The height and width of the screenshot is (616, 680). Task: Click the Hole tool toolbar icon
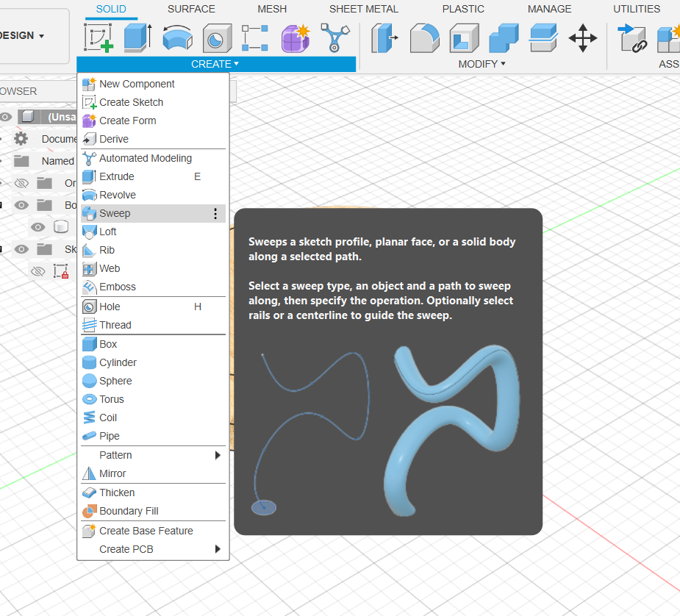[216, 37]
